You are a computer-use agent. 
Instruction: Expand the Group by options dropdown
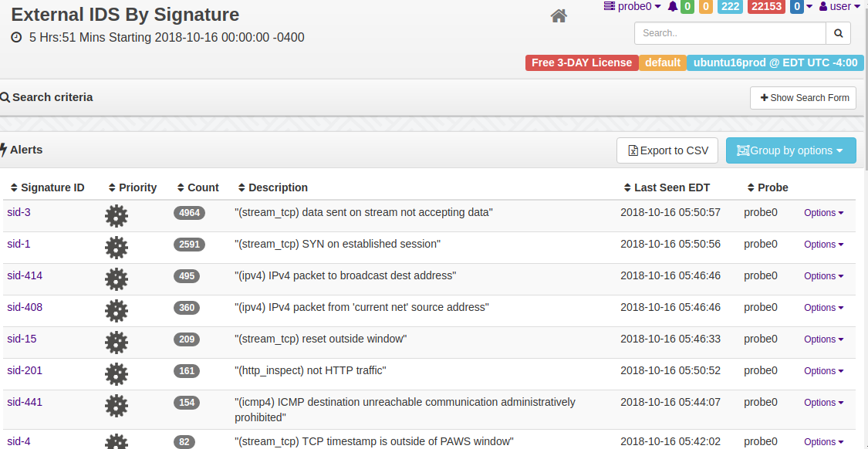(x=791, y=150)
